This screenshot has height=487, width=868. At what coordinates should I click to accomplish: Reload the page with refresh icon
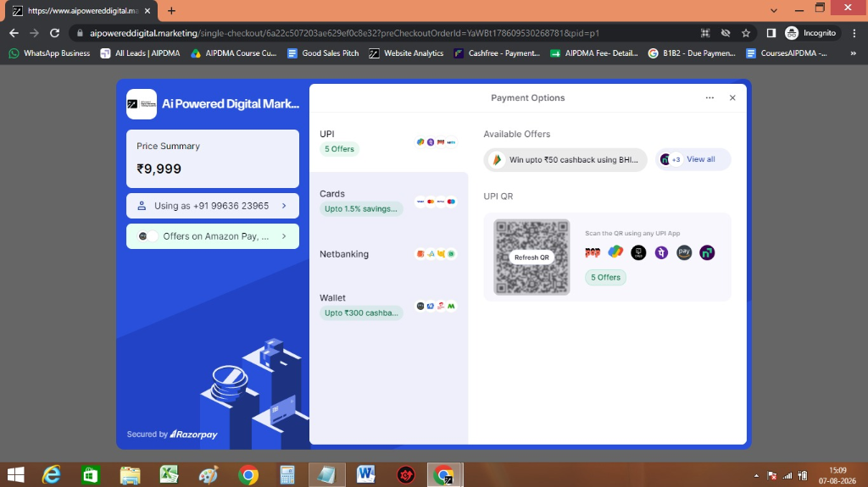pyautogui.click(x=54, y=33)
